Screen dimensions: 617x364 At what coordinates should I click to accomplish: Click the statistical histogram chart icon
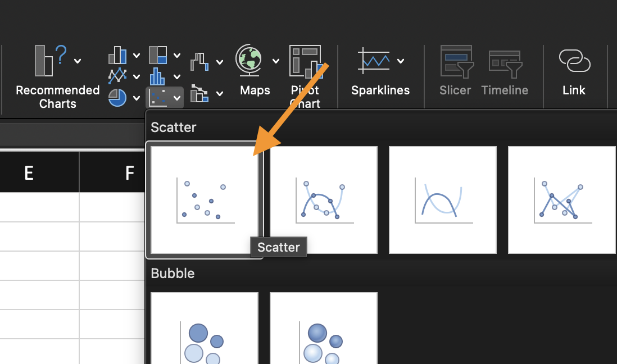(158, 76)
